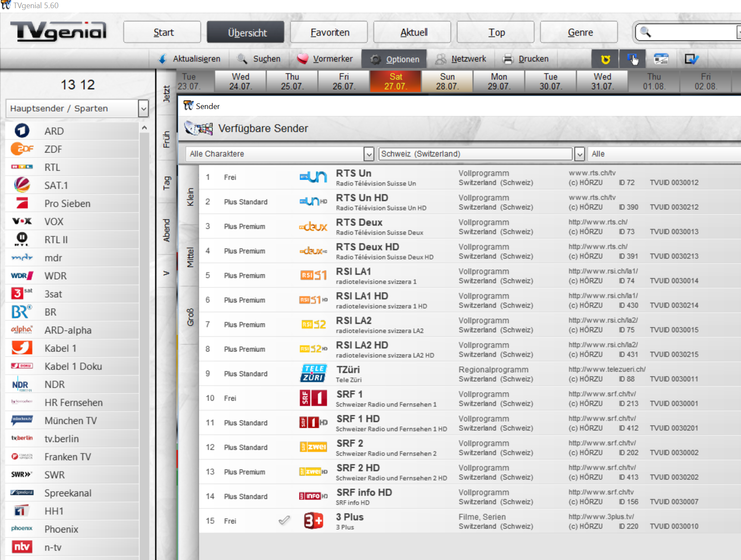Image resolution: width=741 pixels, height=560 pixels.
Task: Click the n-tv logo in sidebar
Action: (22, 547)
